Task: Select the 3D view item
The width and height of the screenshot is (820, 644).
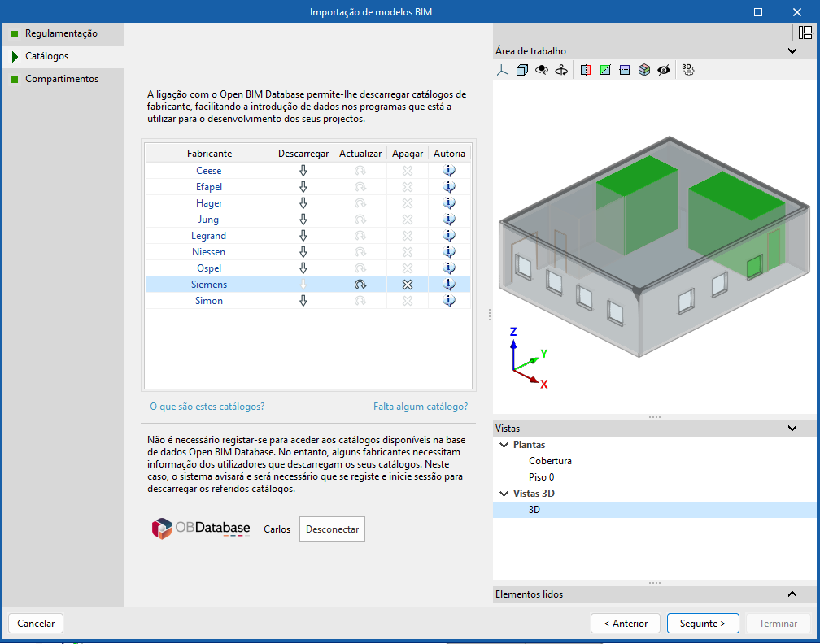Action: click(x=654, y=510)
